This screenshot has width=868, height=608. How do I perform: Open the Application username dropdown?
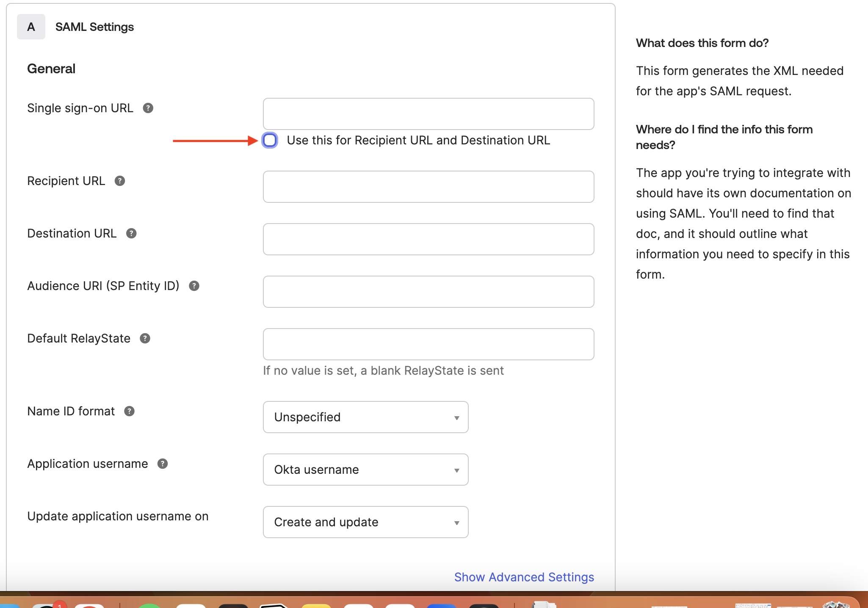click(x=365, y=469)
